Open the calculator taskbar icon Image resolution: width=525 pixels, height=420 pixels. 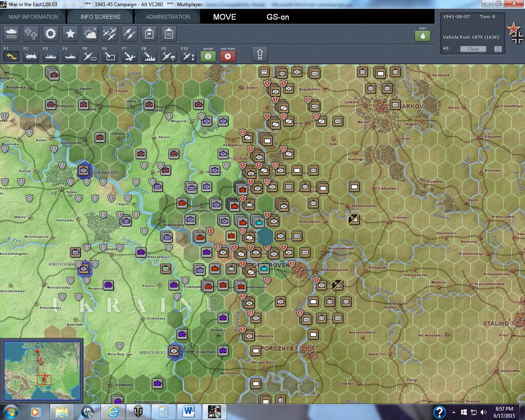[x=164, y=412]
